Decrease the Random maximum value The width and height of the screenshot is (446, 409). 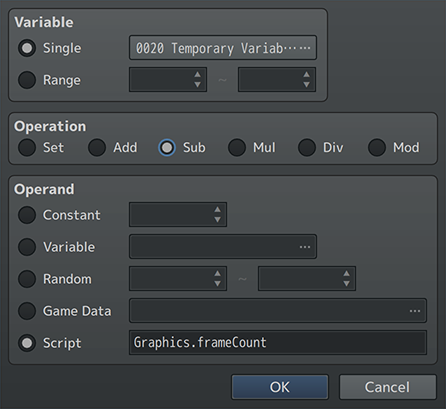point(346,283)
